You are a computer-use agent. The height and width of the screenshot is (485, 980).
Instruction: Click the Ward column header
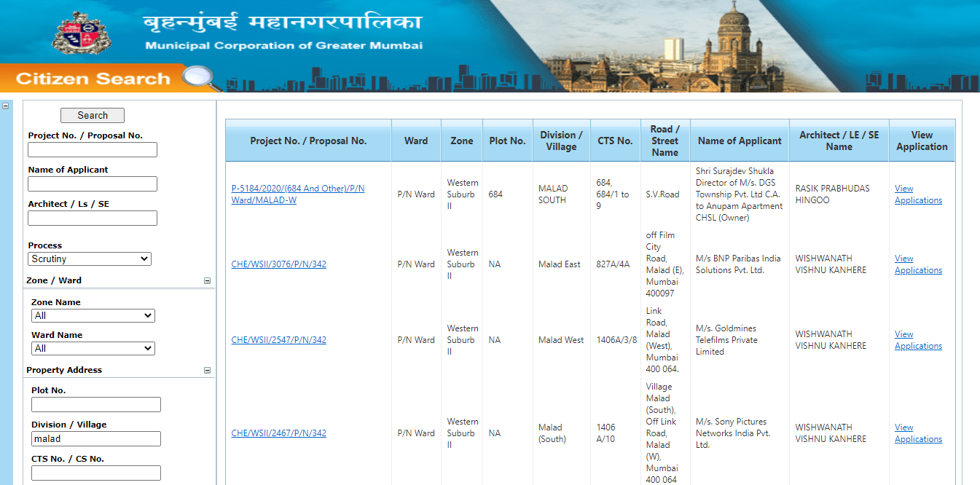(x=415, y=141)
